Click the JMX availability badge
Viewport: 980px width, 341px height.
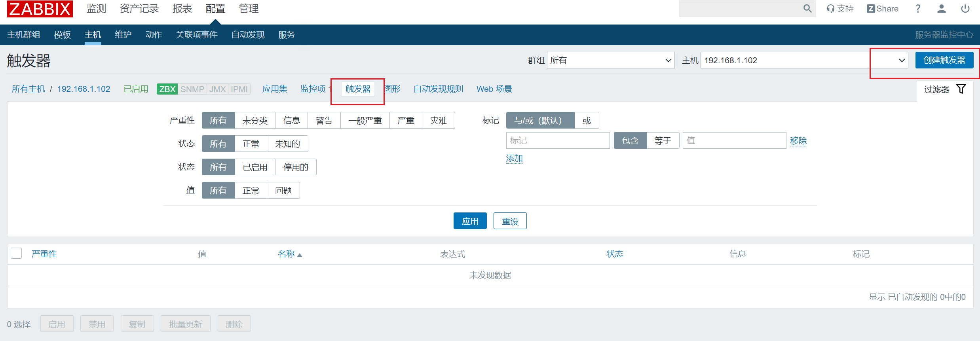pos(218,89)
